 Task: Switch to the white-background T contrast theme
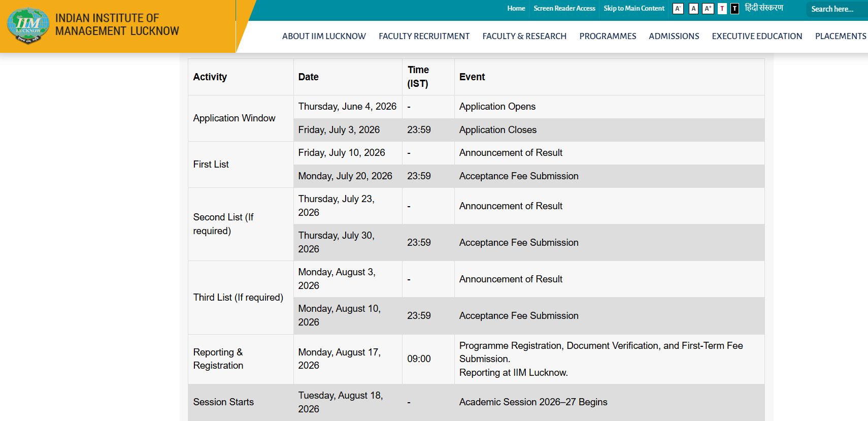coord(722,9)
